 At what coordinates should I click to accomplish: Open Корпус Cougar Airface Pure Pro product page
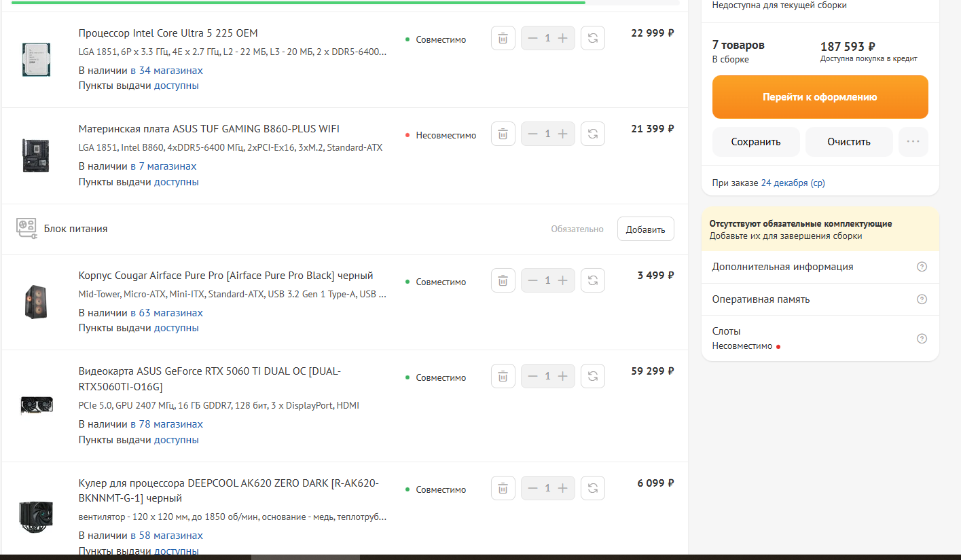[x=226, y=276]
